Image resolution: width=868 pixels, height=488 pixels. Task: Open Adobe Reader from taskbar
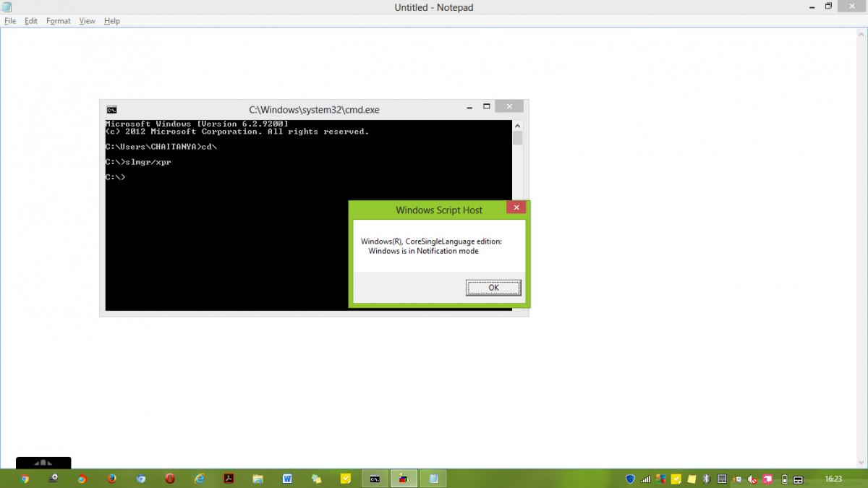coord(229,479)
